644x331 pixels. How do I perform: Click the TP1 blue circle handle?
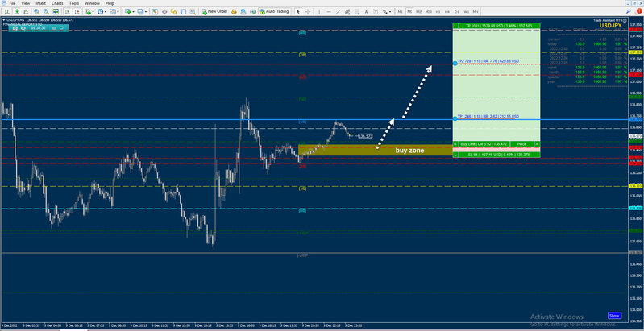455,118
